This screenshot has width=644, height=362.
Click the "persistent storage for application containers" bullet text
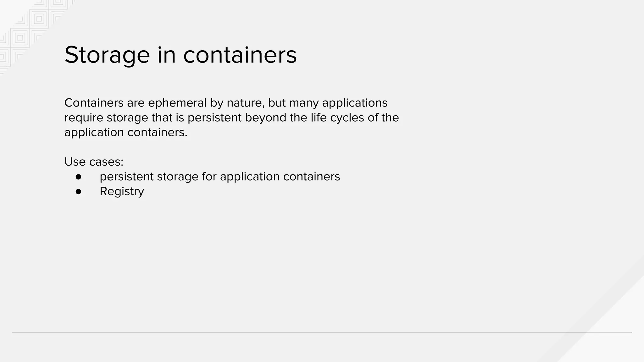tap(219, 177)
